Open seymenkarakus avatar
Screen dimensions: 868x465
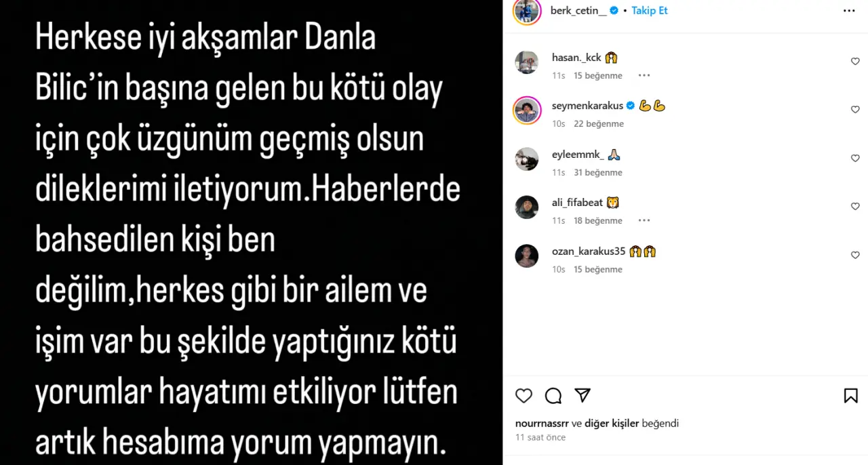click(x=527, y=110)
